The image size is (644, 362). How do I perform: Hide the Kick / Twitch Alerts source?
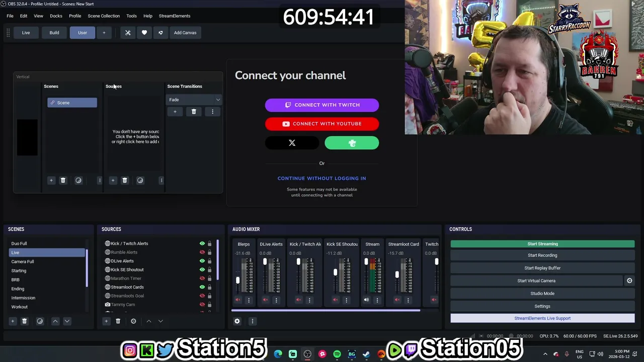[202, 243]
